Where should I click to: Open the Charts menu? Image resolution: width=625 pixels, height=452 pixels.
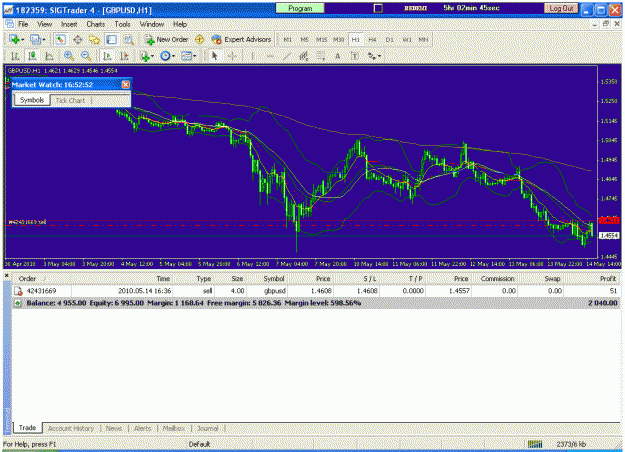[x=96, y=24]
